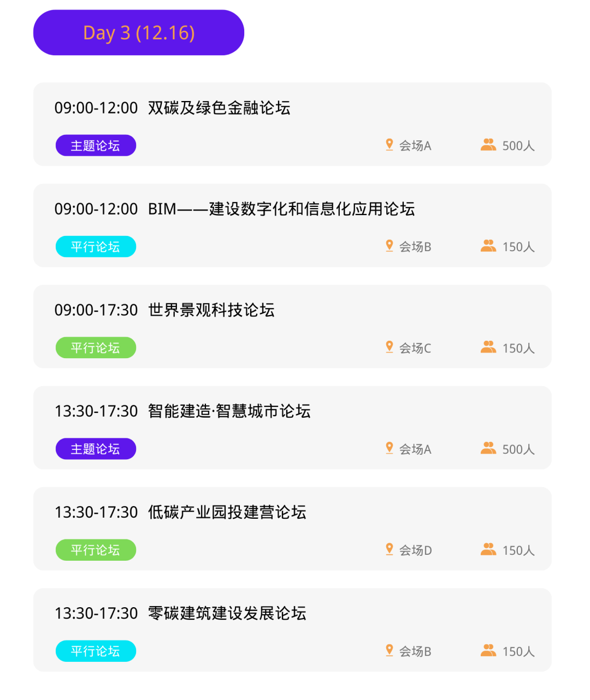
Task: Click the purple 主题论坛 tag at 09:00-12:00
Action: (x=96, y=145)
